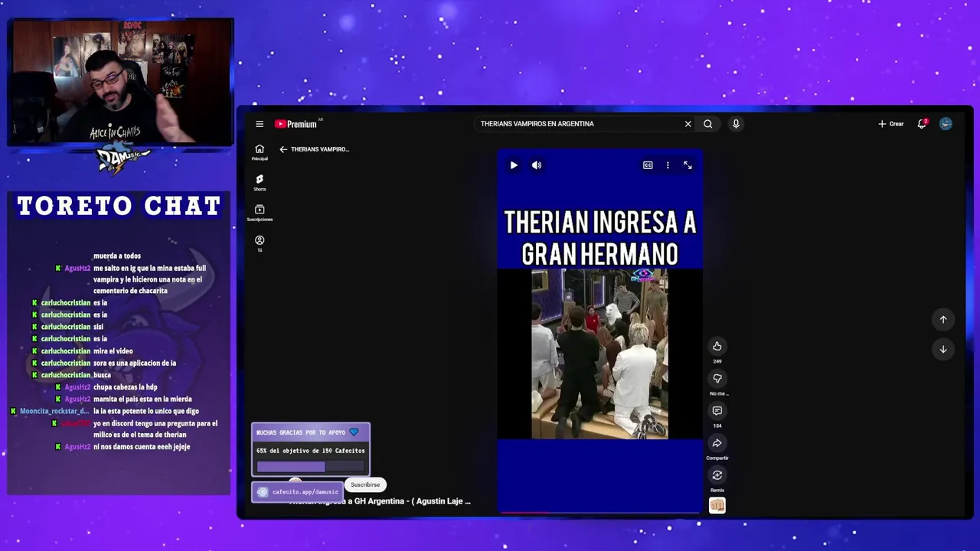The width and height of the screenshot is (980, 551).
Task: Click chat message 'sisi'
Action: (x=98, y=327)
